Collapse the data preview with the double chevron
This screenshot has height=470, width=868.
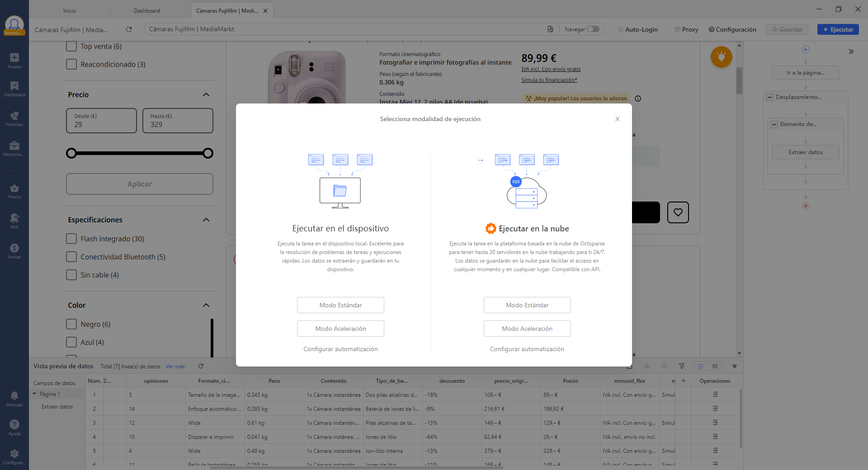point(735,366)
